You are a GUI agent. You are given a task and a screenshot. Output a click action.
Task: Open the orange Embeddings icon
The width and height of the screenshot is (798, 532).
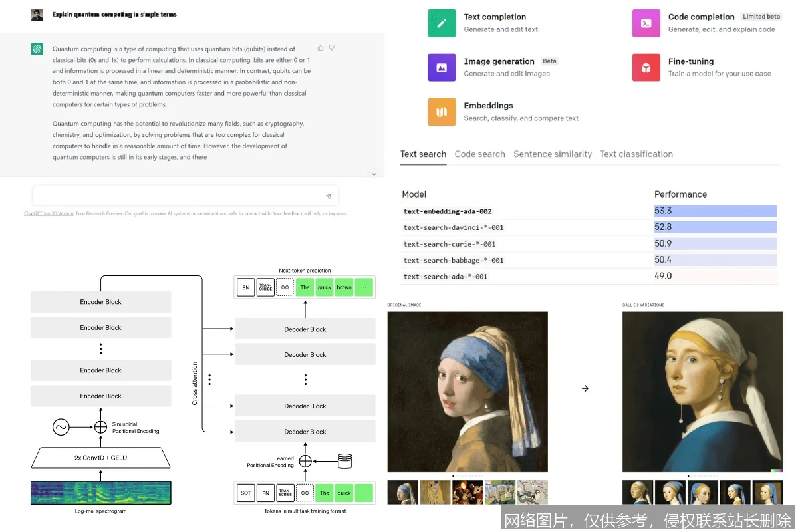pyautogui.click(x=442, y=112)
